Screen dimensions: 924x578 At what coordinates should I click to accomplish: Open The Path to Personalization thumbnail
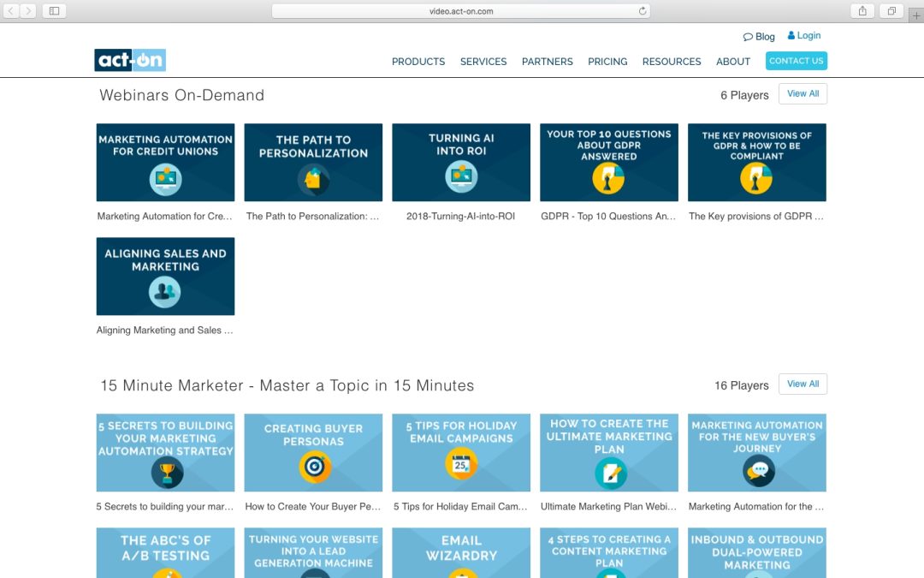tap(313, 162)
